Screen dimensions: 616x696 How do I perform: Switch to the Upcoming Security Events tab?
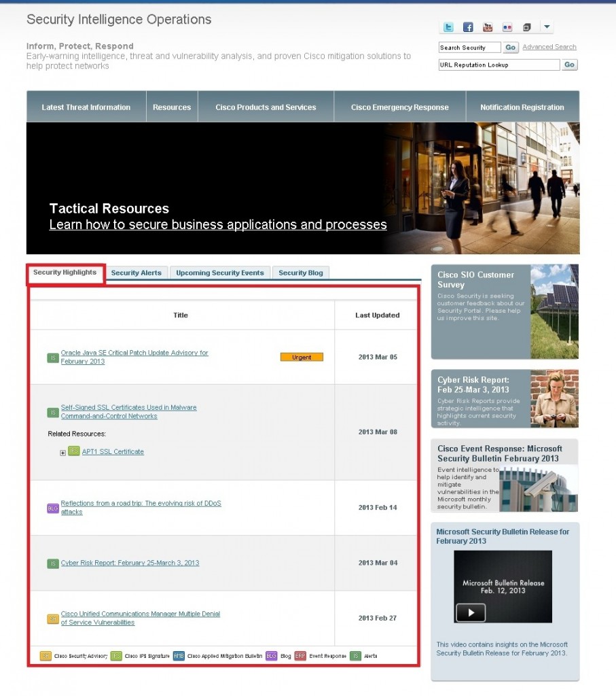click(220, 273)
